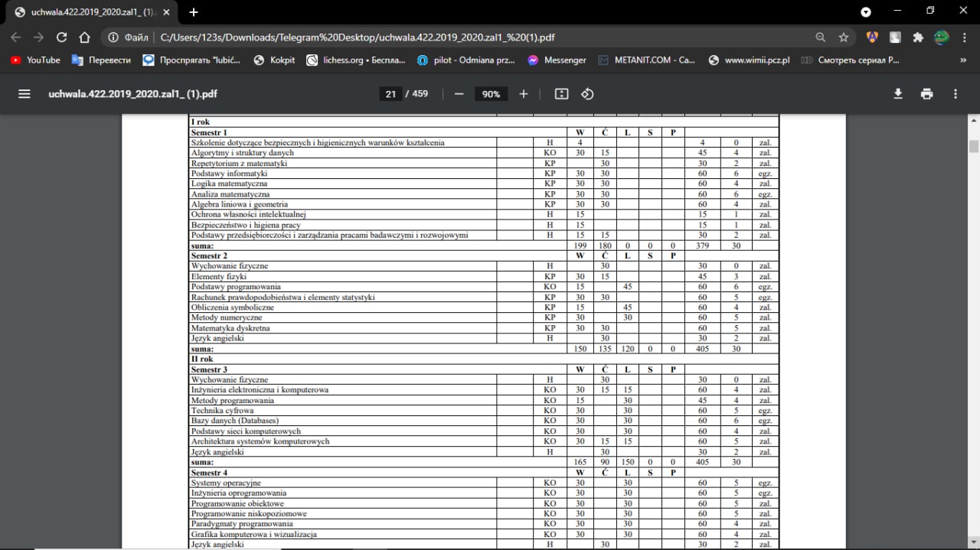The image size is (980, 550).
Task: Show hidden bookmarks with the double chevron
Action: [963, 60]
